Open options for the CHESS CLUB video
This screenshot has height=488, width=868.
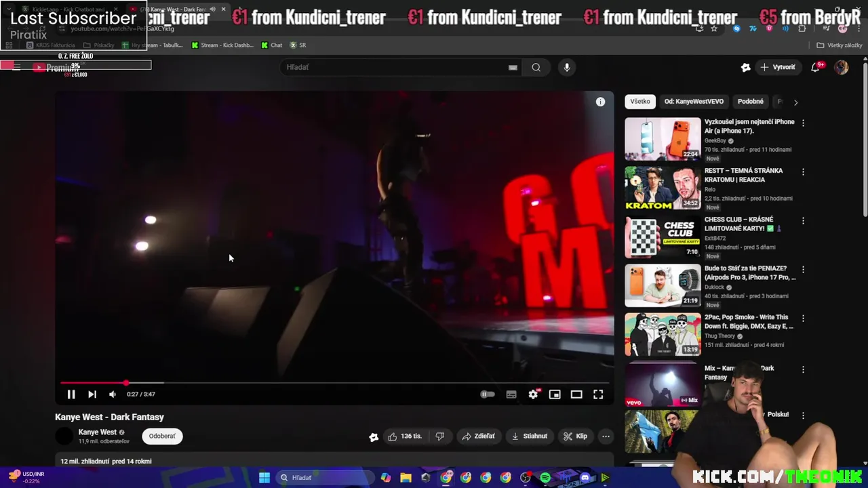(x=803, y=221)
